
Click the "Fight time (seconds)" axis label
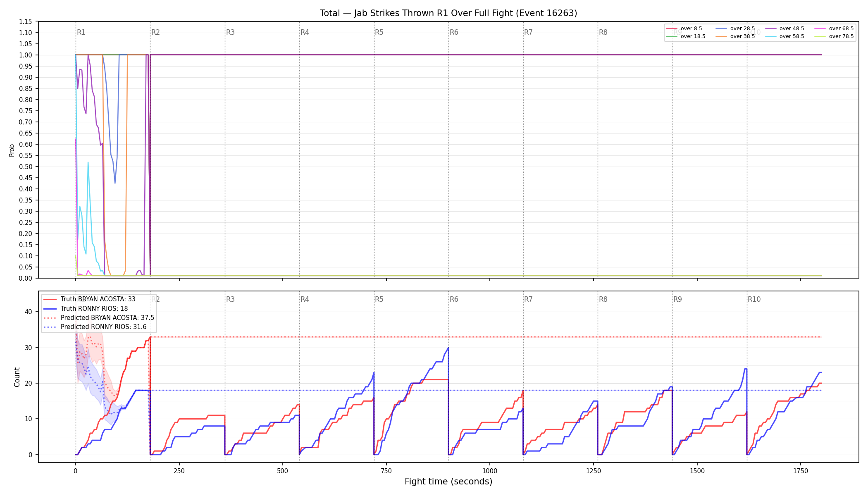(448, 482)
